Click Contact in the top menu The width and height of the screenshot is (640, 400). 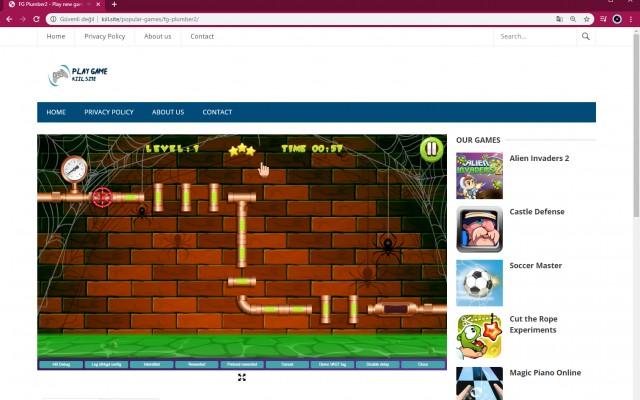[202, 36]
